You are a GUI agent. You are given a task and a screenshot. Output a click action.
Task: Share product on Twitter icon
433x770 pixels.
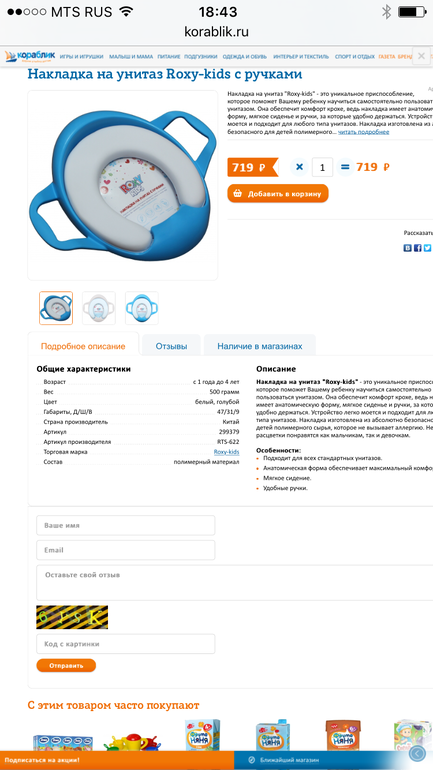(428, 248)
